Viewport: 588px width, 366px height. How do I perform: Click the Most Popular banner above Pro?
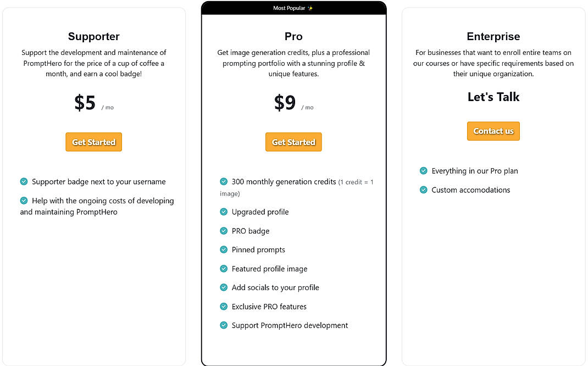tap(293, 8)
